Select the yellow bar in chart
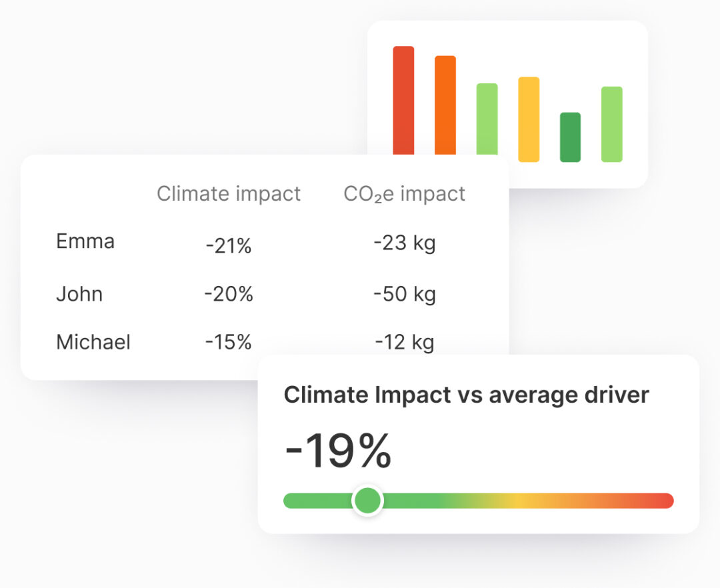Screen dimensions: 720x588 click(x=529, y=119)
